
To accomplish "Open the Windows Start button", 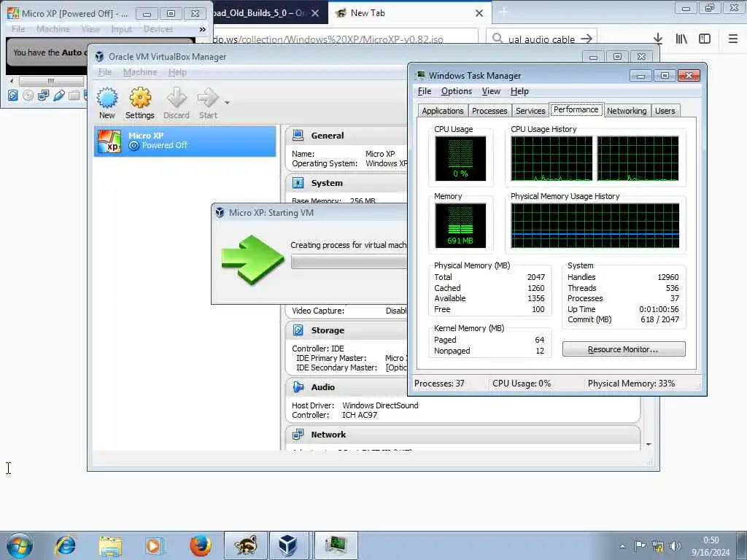I will [x=20, y=545].
